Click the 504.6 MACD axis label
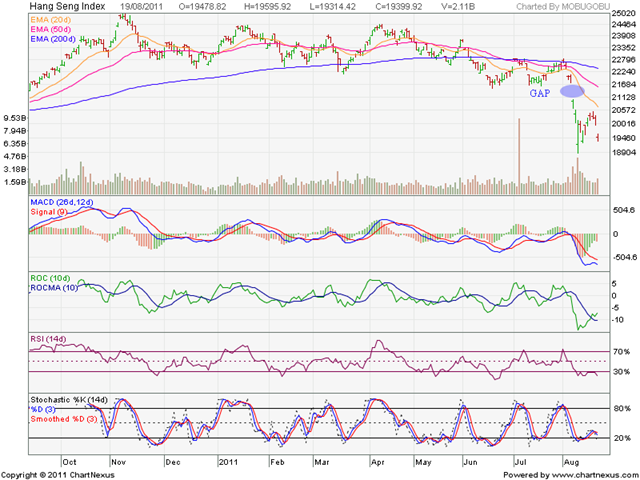The image size is (640, 480). [x=622, y=211]
